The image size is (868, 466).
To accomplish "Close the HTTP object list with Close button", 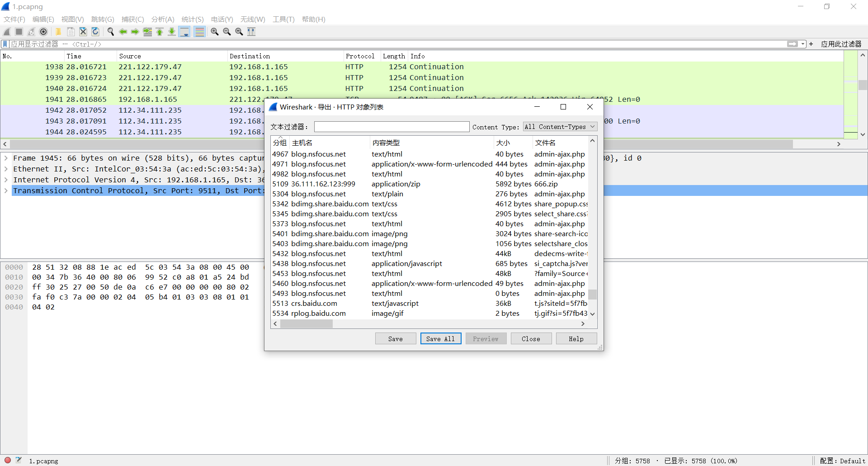I will pyautogui.click(x=531, y=338).
